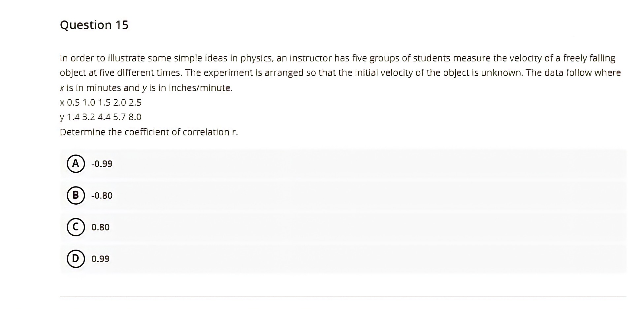Screen dimensions: 644x309
Task: Click the -0.80 answer text label
Action: [x=102, y=195]
